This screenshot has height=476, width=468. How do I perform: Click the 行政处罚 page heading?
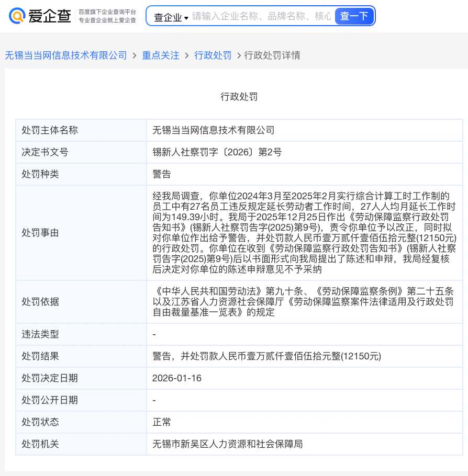239,96
